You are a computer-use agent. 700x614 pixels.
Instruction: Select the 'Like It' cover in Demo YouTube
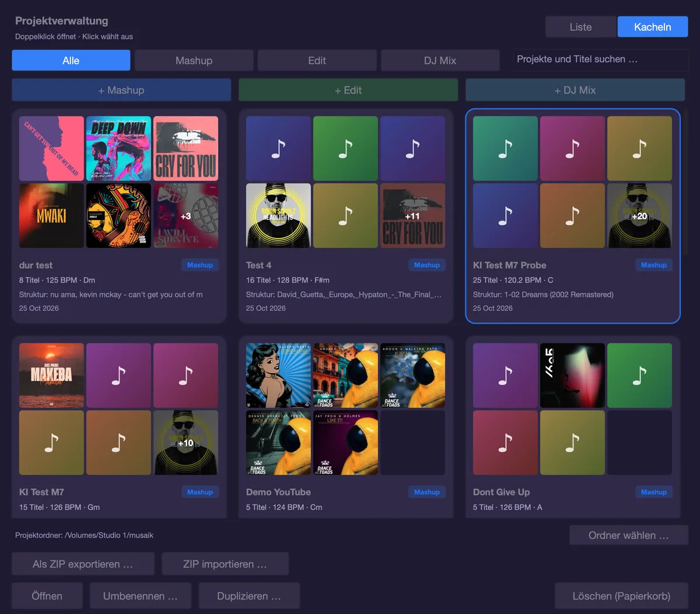pyautogui.click(x=345, y=443)
